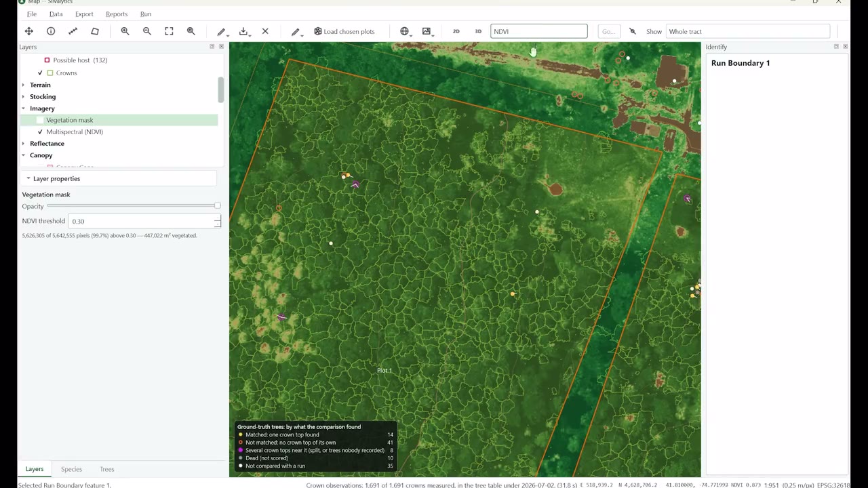Select the Pan map tool
Image resolution: width=868 pixels, height=488 pixels.
coord(28,31)
